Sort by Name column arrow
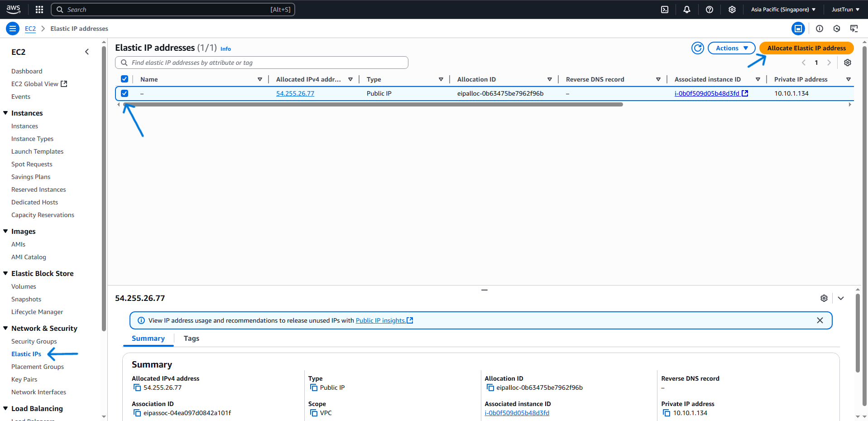This screenshot has height=421, width=868. 260,79
